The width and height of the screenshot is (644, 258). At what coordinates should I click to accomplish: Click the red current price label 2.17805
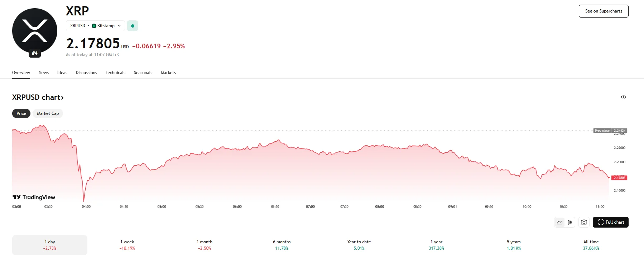click(x=619, y=178)
